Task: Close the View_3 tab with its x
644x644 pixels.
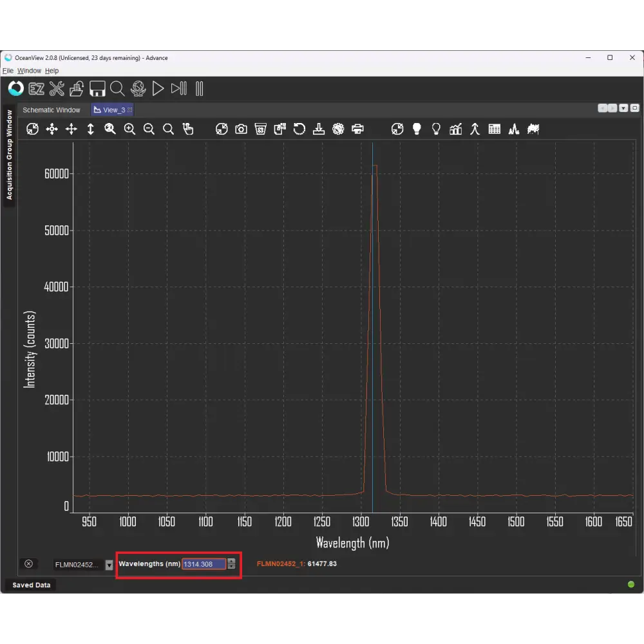Action: (130, 110)
